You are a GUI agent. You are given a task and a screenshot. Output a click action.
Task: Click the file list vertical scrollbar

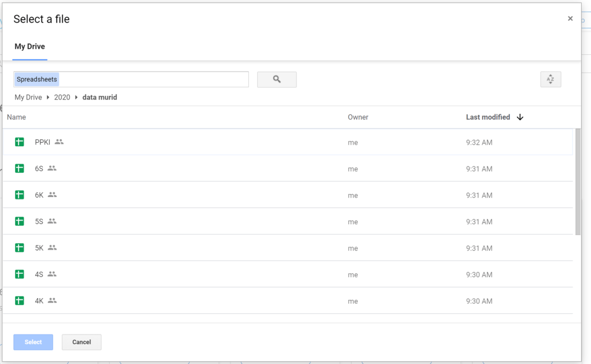(x=578, y=182)
